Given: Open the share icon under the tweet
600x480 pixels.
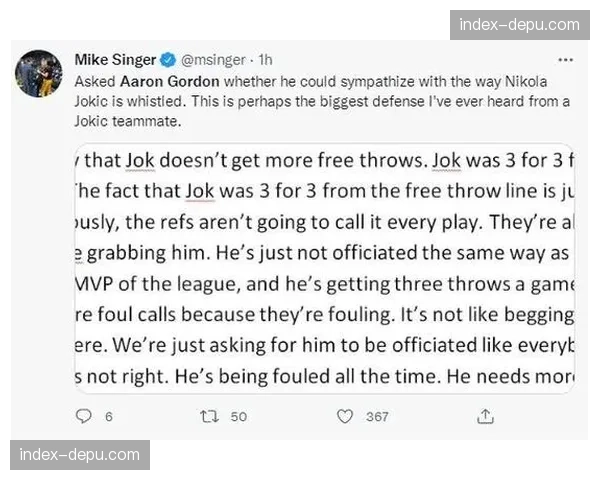Looking at the screenshot, I should click(485, 416).
